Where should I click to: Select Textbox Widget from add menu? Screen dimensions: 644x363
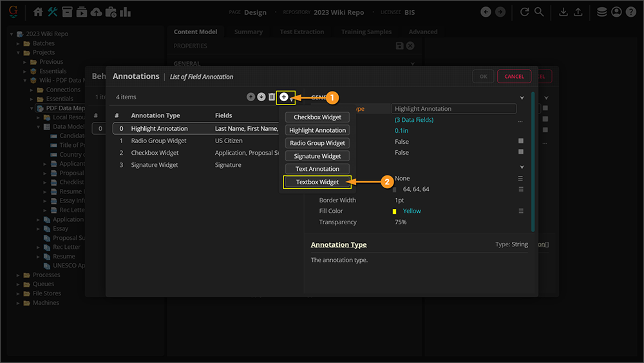tap(317, 182)
